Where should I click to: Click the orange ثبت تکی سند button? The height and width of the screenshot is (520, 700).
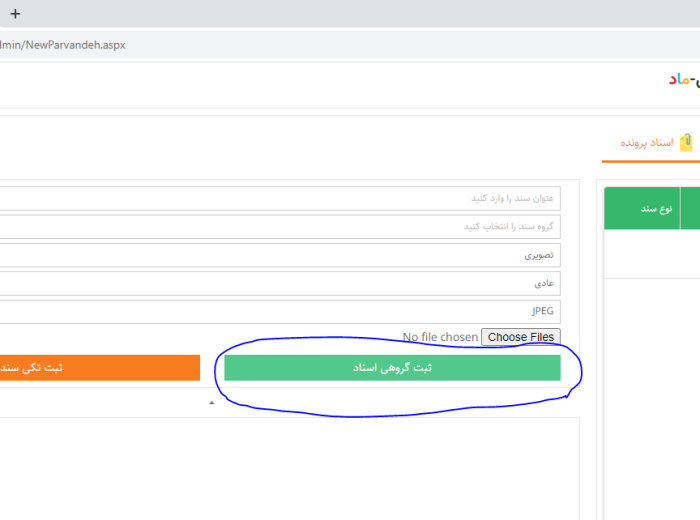pyautogui.click(x=100, y=367)
